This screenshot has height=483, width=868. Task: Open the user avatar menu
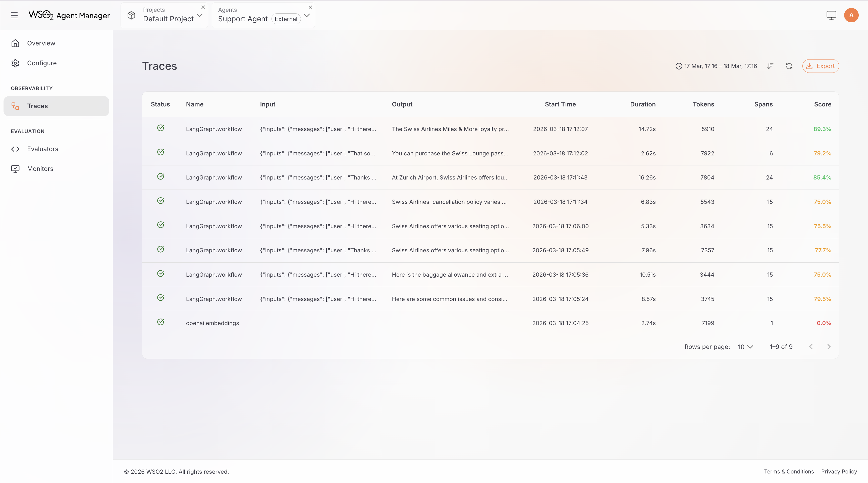click(x=851, y=15)
